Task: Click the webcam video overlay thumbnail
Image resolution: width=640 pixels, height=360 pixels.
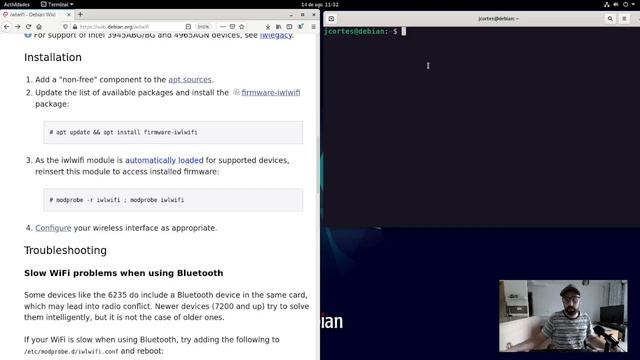Action: coord(563,316)
